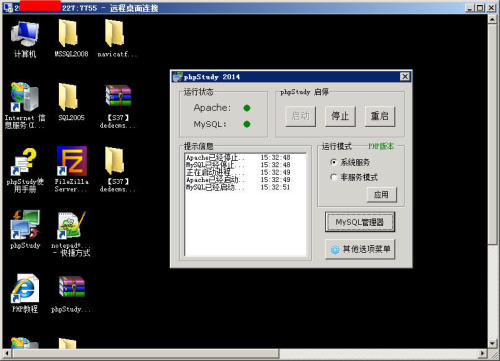Close the phpStudy 2014 window
500x361 pixels.
405,77
